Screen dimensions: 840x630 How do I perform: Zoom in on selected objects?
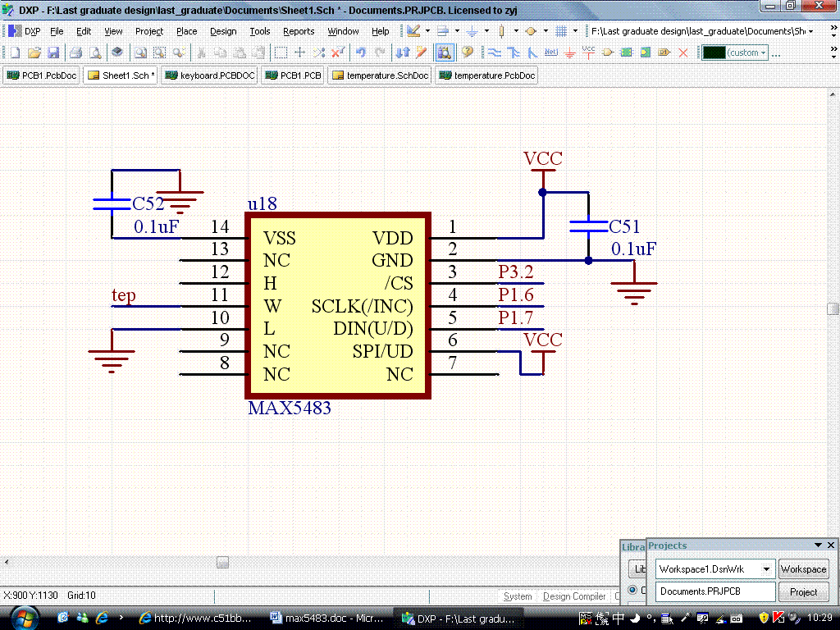[179, 52]
